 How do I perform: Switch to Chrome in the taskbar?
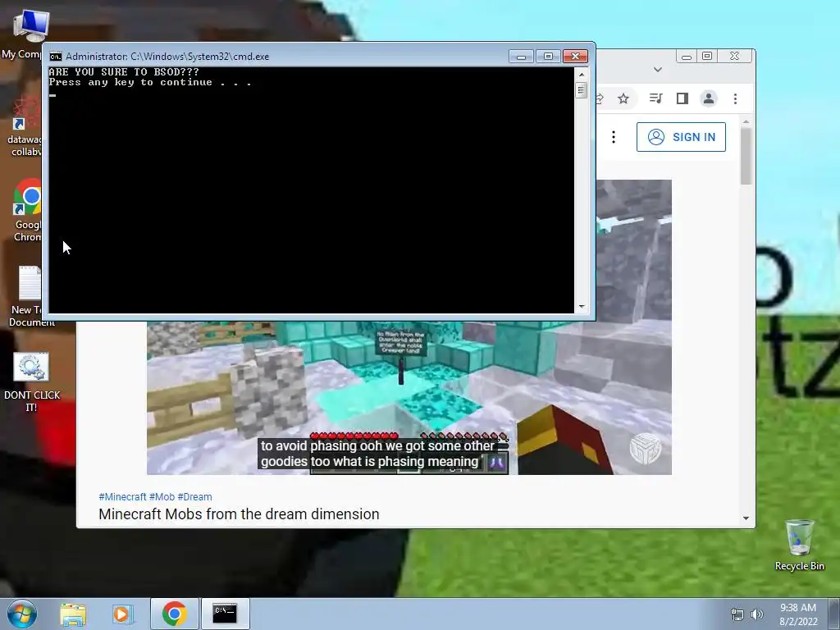click(175, 614)
